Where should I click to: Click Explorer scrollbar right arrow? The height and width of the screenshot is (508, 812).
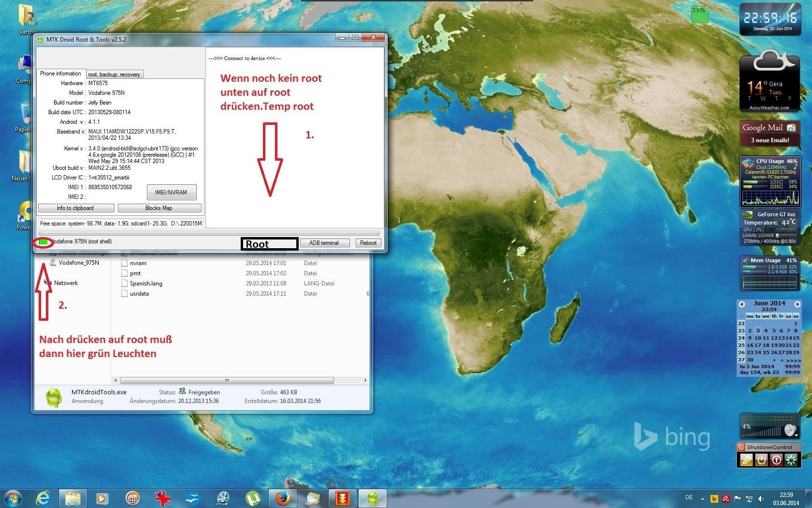pos(365,380)
